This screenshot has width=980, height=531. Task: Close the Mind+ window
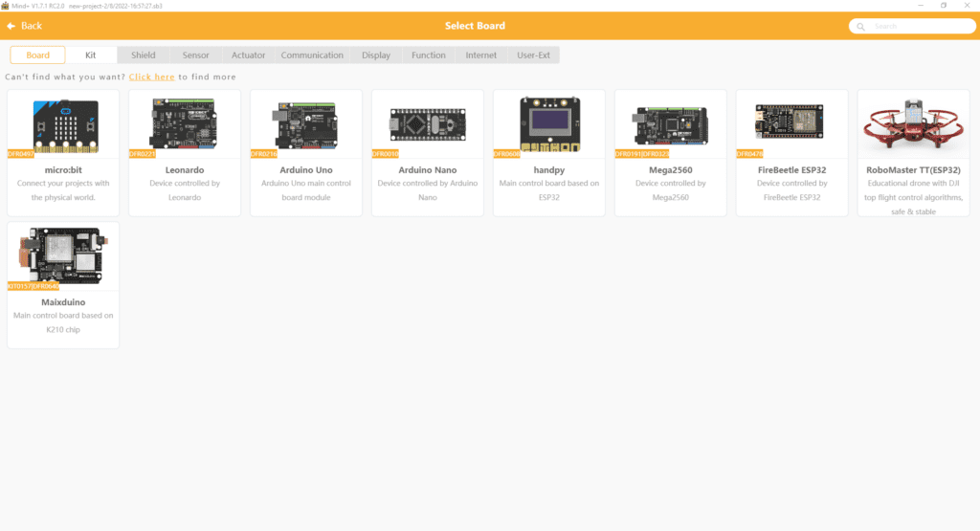(x=967, y=6)
